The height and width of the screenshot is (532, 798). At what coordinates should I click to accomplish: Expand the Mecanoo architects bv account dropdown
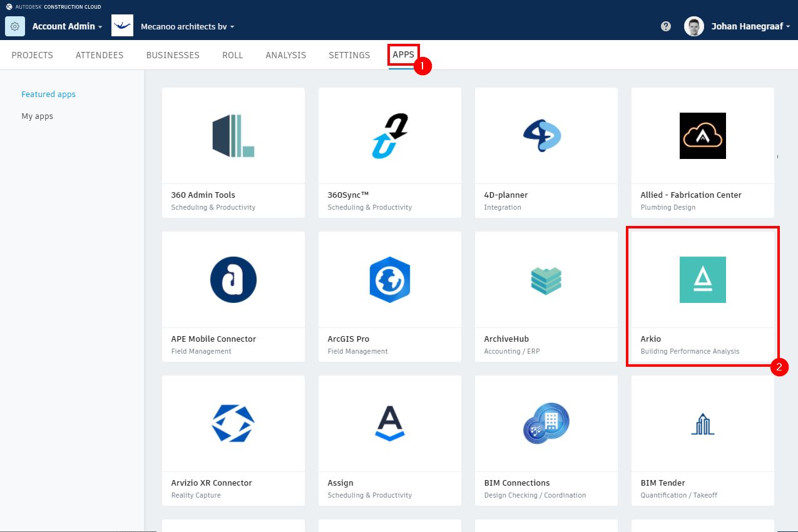(188, 26)
